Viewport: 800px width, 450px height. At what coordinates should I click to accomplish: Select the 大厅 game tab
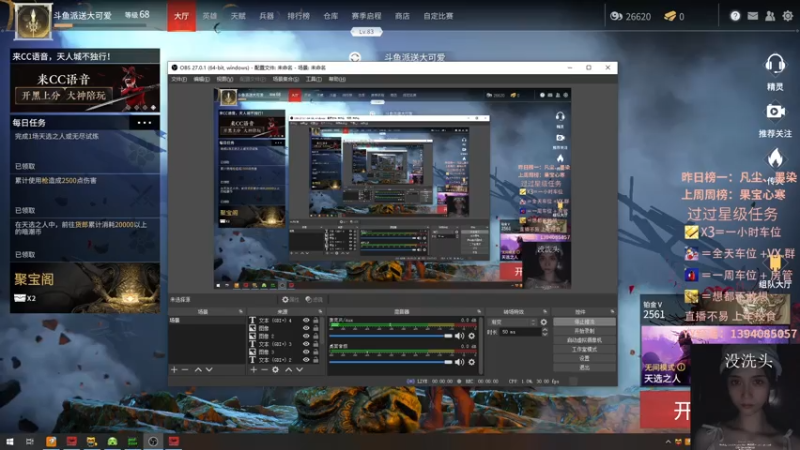[x=182, y=16]
